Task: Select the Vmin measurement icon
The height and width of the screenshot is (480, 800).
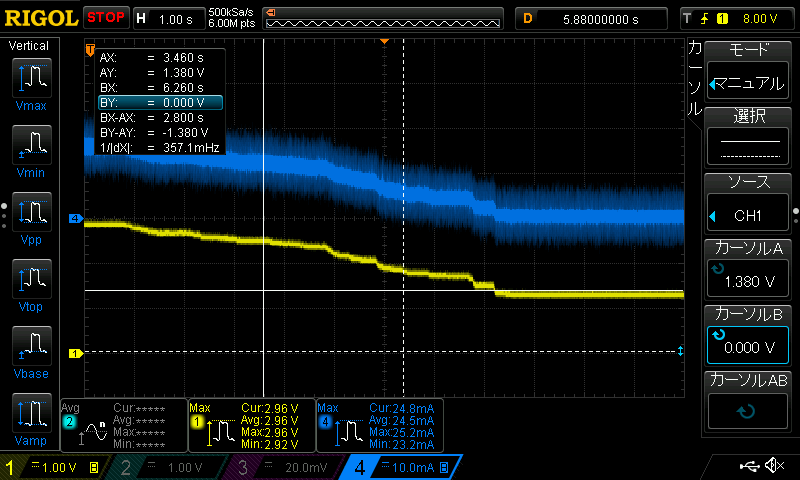Action: (x=30, y=146)
